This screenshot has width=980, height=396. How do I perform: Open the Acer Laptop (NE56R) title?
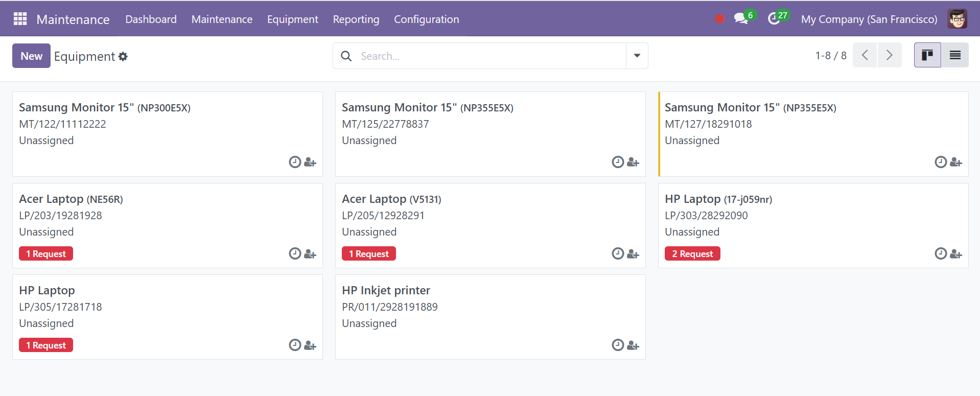[x=71, y=199]
